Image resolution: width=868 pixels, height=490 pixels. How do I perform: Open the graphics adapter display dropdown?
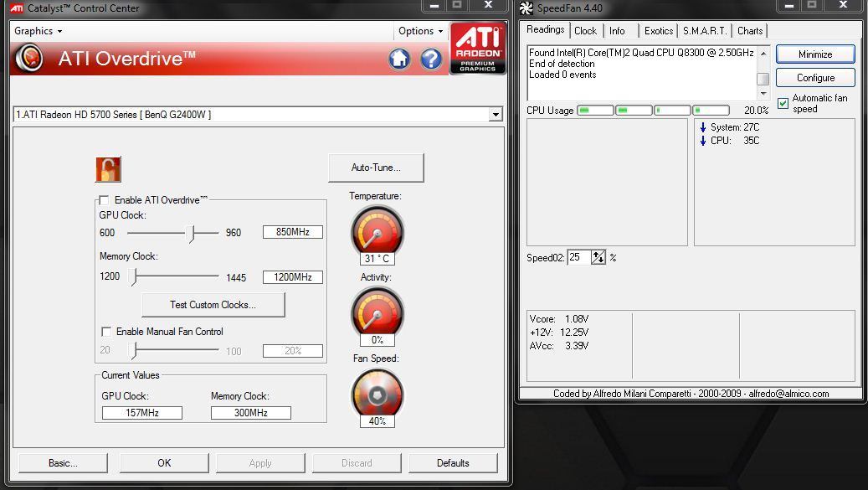coord(496,115)
